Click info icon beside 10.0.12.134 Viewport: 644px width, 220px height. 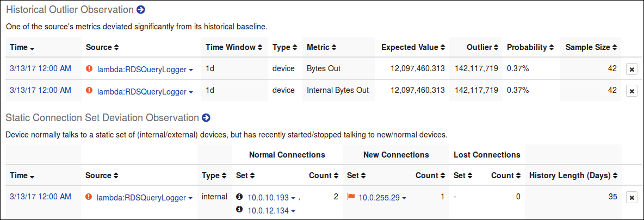(240, 210)
